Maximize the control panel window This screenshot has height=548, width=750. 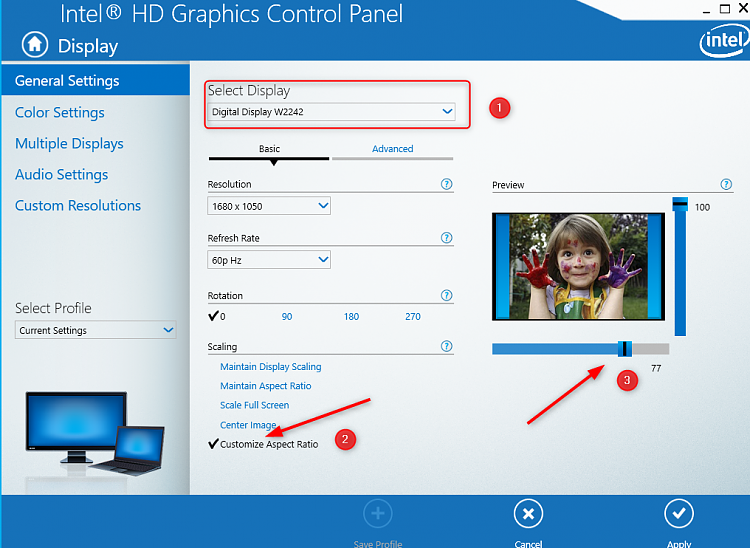(x=725, y=9)
